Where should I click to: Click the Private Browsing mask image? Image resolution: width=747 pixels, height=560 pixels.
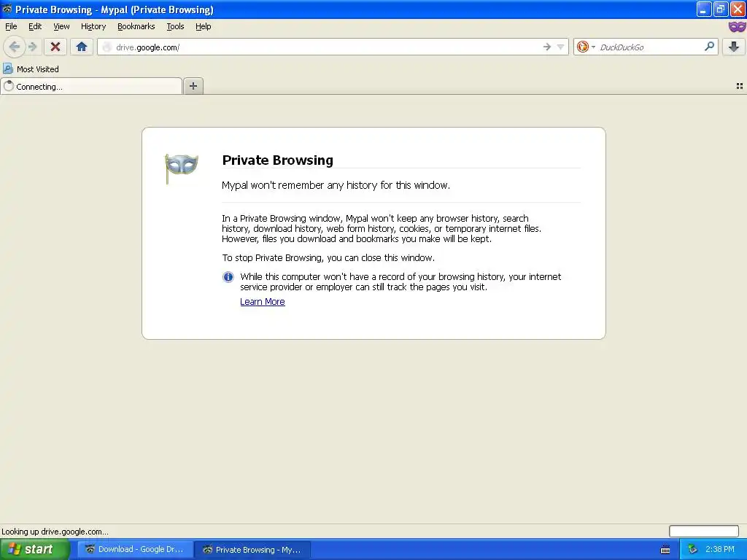tap(181, 168)
